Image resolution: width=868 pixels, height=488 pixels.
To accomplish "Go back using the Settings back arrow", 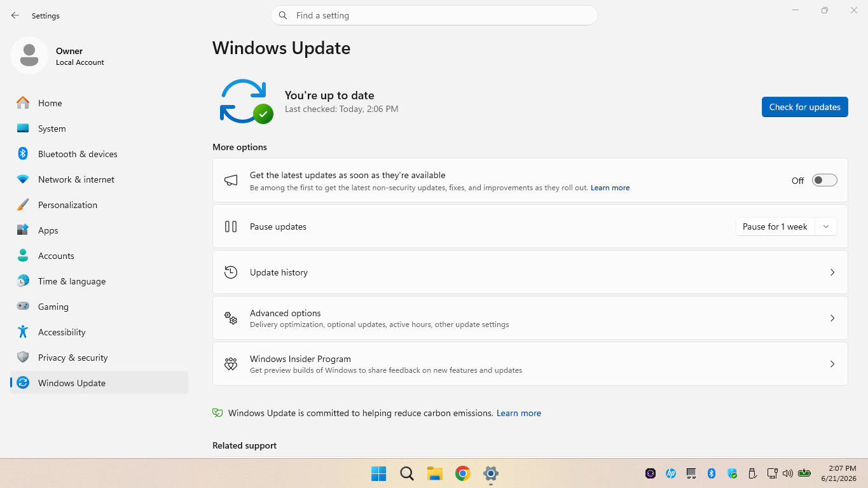I will click(x=15, y=15).
